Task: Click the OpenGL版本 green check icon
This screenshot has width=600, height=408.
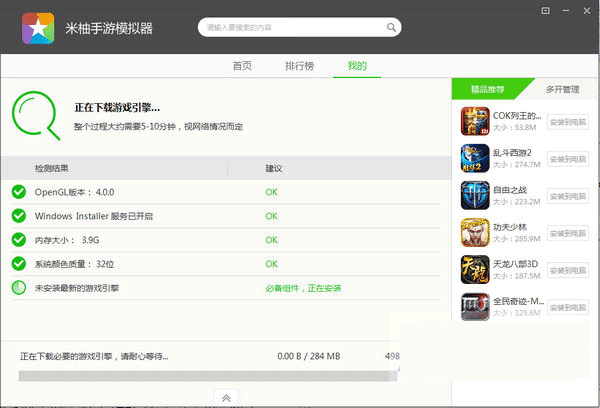Action: click(x=19, y=192)
